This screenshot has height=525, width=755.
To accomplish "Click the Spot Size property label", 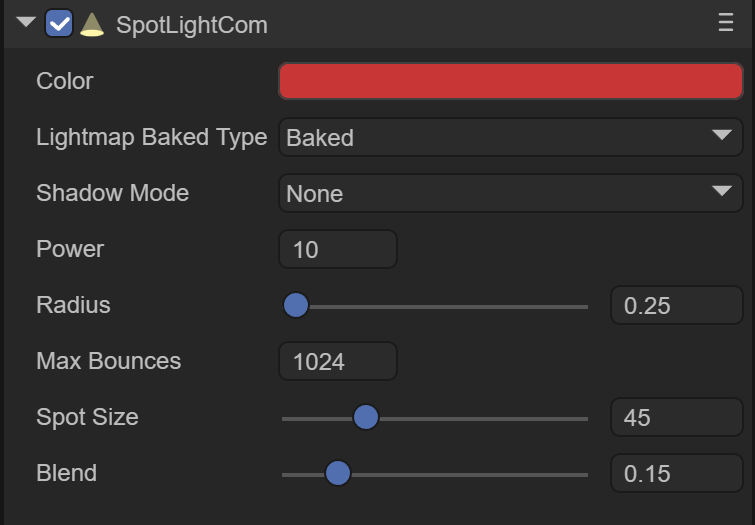I will [87, 417].
